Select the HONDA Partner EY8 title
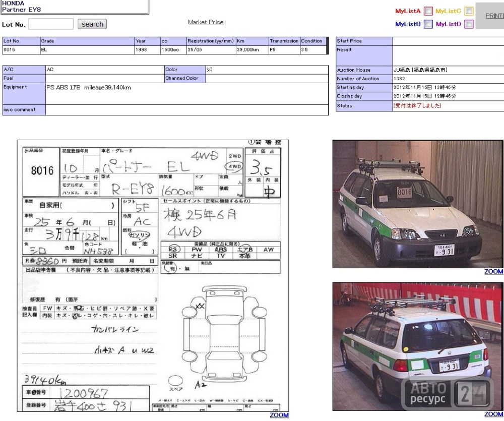The image size is (504, 421). [x=22, y=7]
